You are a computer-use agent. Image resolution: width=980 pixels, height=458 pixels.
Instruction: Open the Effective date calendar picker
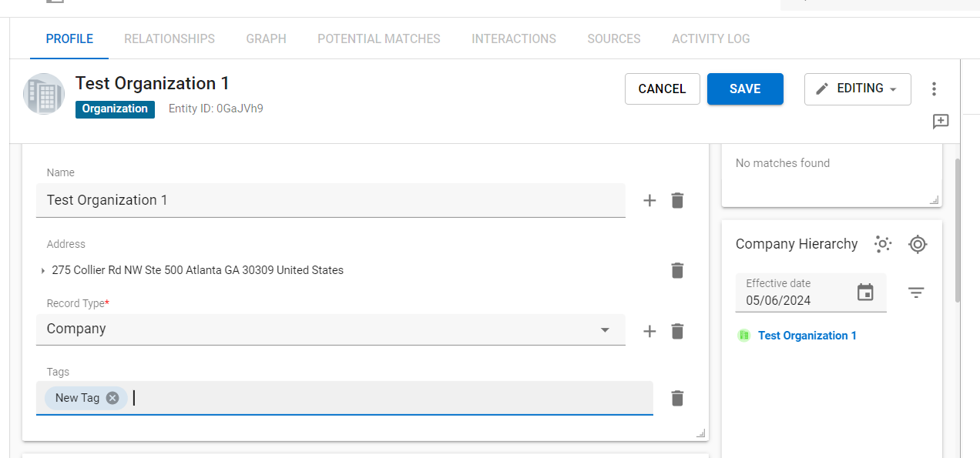pos(865,293)
